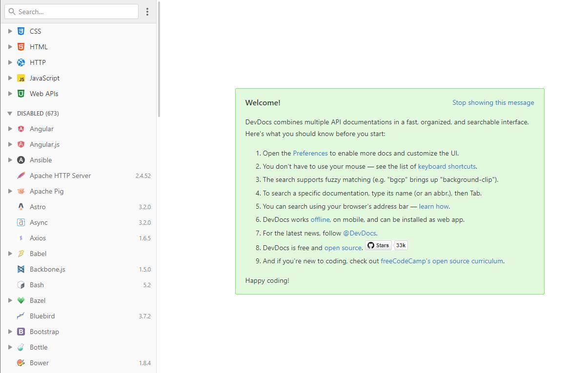Click the GitHub Stars badge
Viewport: 588px width, 373px height.
point(378,245)
